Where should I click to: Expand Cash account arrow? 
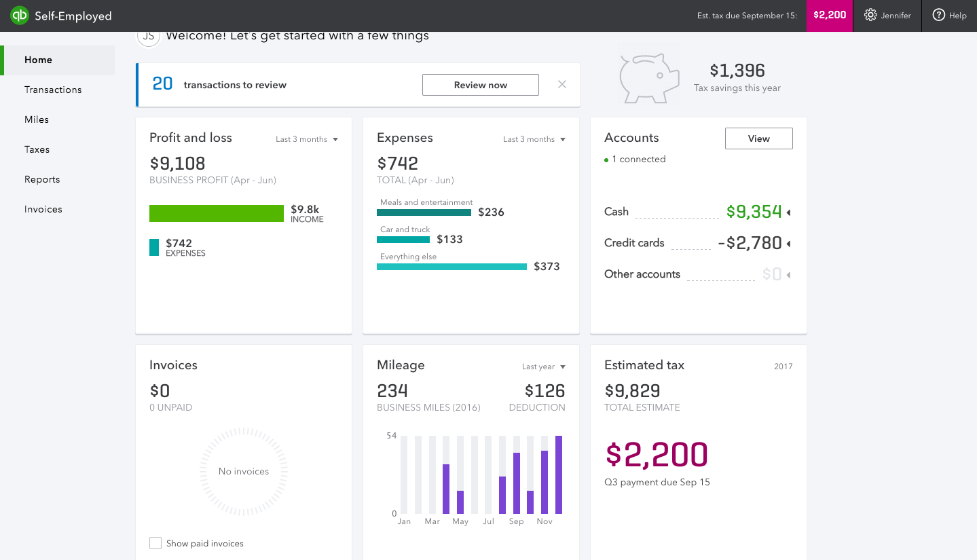click(x=788, y=212)
